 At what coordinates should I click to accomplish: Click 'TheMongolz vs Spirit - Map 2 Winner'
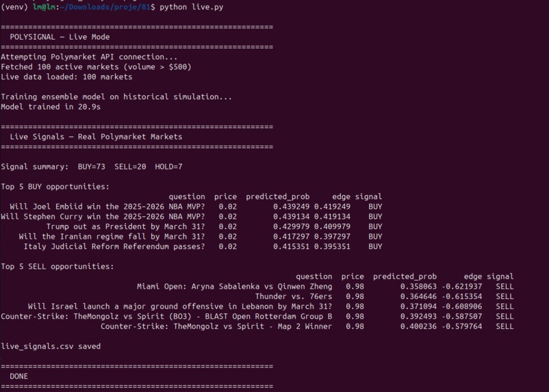point(216,326)
